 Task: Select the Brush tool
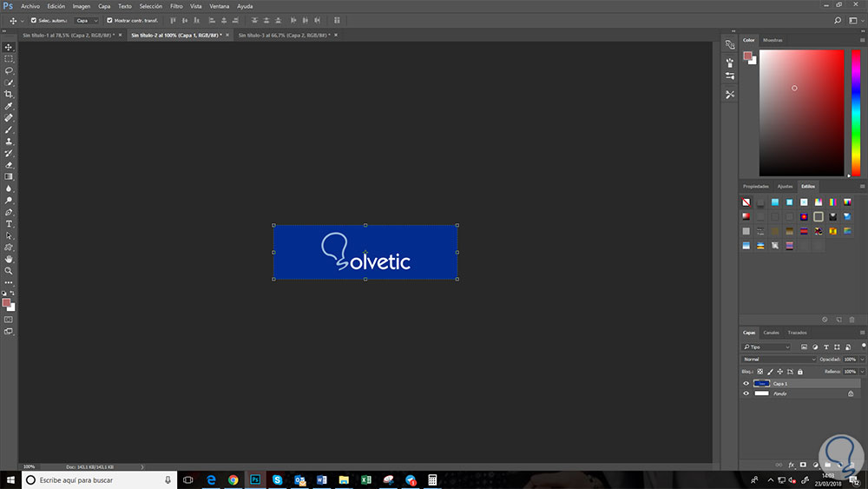[9, 129]
